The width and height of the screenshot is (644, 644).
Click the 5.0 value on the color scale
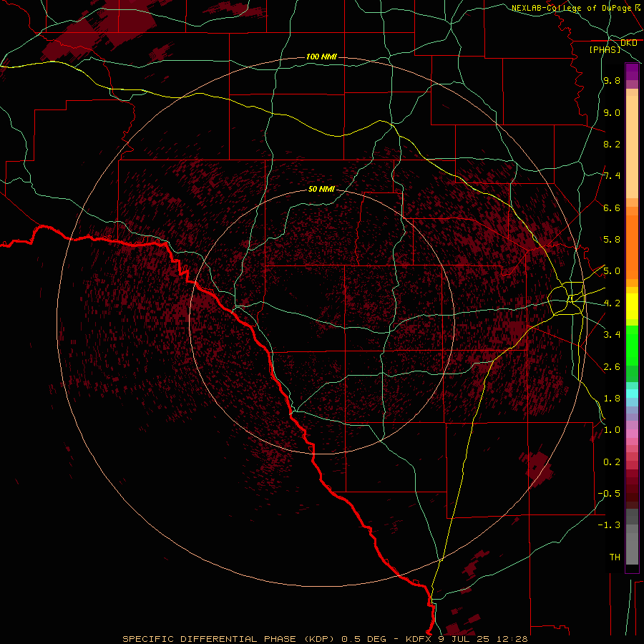coord(612,271)
